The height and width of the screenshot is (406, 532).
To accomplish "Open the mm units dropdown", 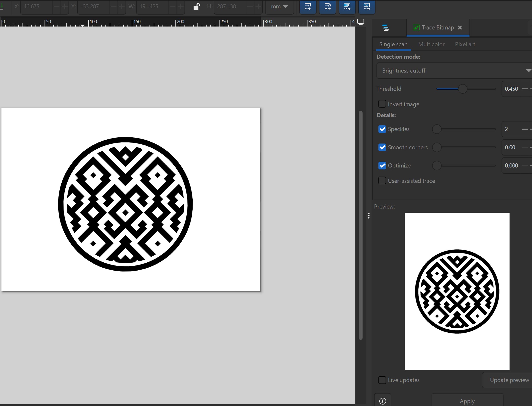I will (279, 6).
